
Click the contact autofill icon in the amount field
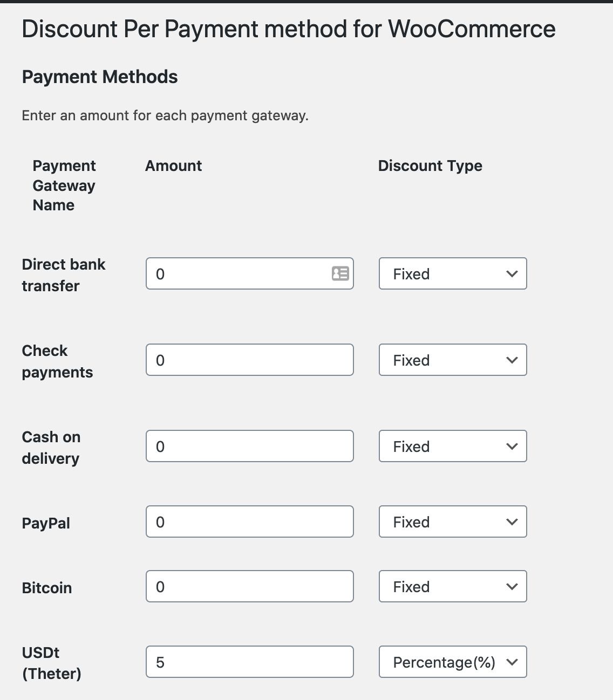[340, 273]
